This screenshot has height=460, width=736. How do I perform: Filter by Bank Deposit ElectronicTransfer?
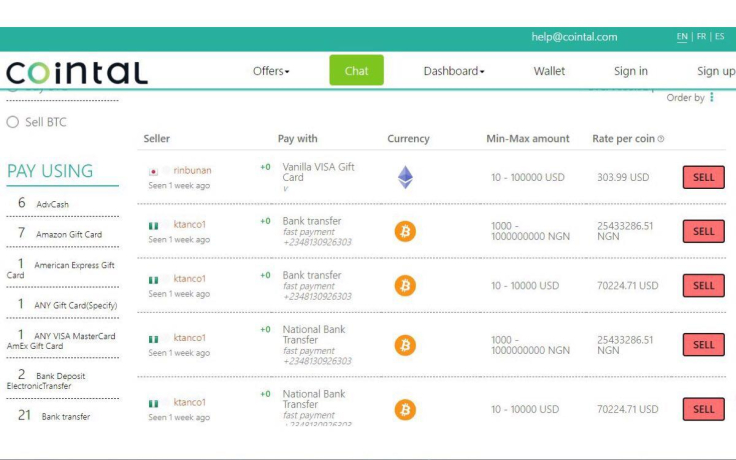(x=46, y=380)
